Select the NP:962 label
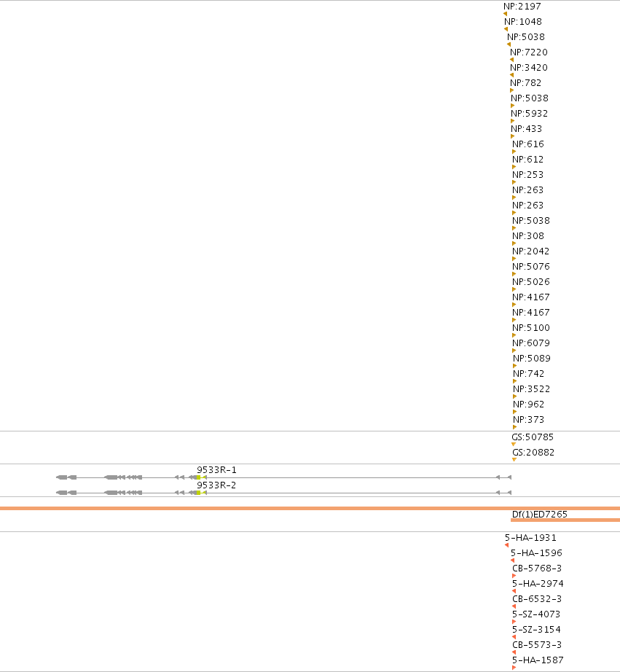The width and height of the screenshot is (620, 672). click(529, 405)
